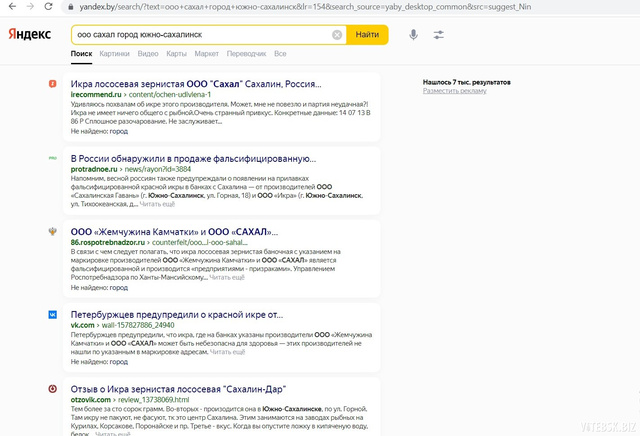640x436 pixels.
Task: Go back using the browser back arrow
Action: click(12, 7)
